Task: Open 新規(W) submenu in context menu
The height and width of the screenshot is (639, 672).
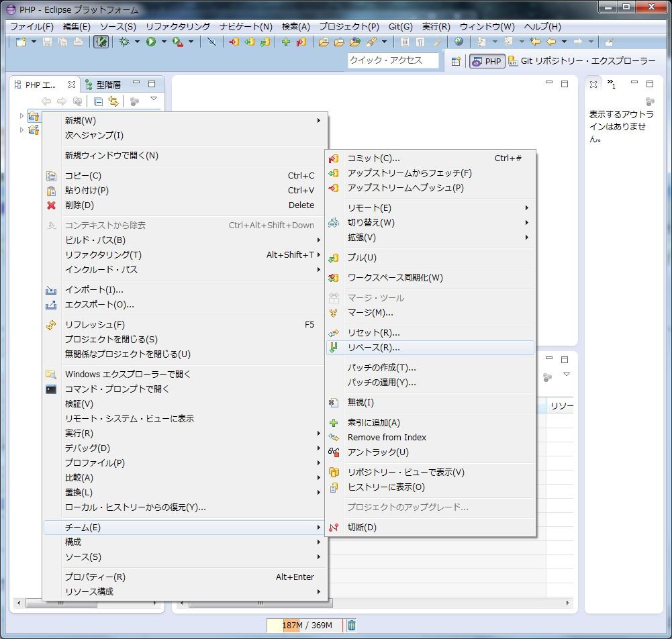Action: pyautogui.click(x=185, y=121)
